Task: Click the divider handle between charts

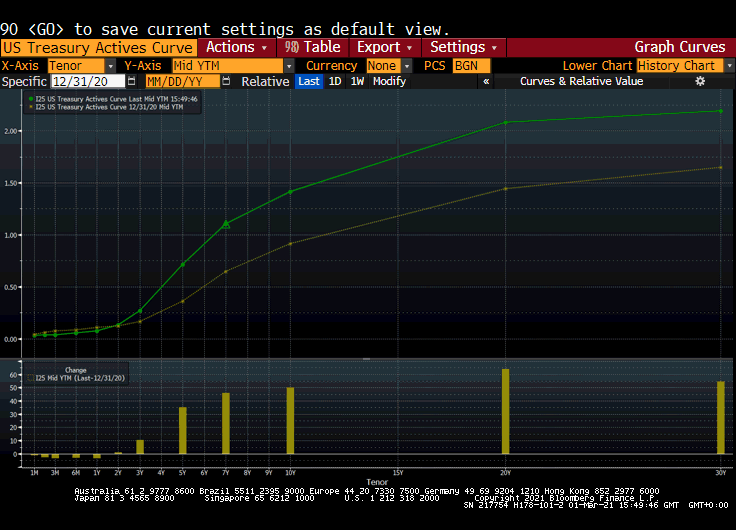Action: [x=367, y=359]
